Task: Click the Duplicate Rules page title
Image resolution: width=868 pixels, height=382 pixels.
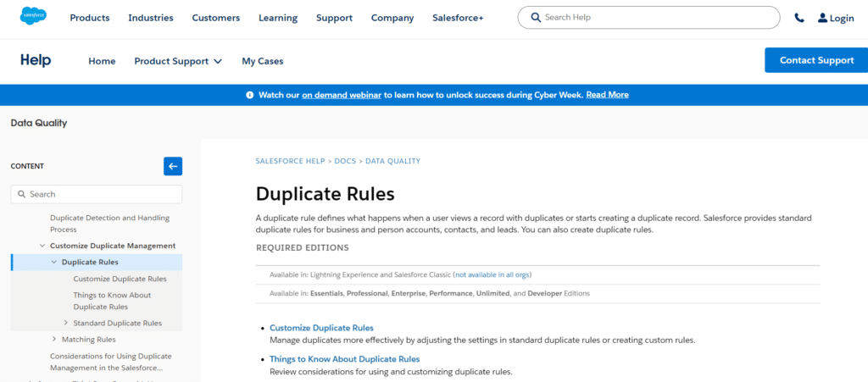Action: click(325, 194)
